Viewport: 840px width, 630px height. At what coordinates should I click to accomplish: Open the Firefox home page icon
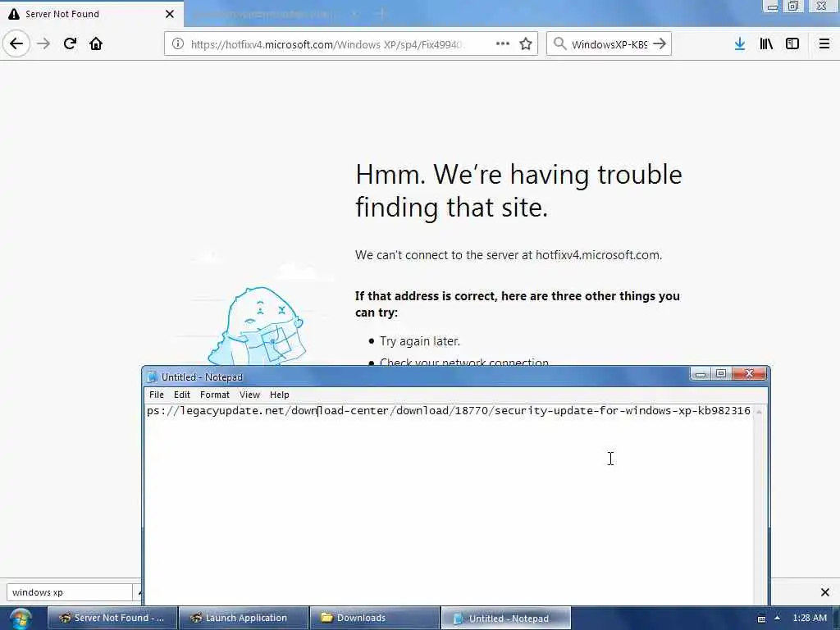pos(96,44)
